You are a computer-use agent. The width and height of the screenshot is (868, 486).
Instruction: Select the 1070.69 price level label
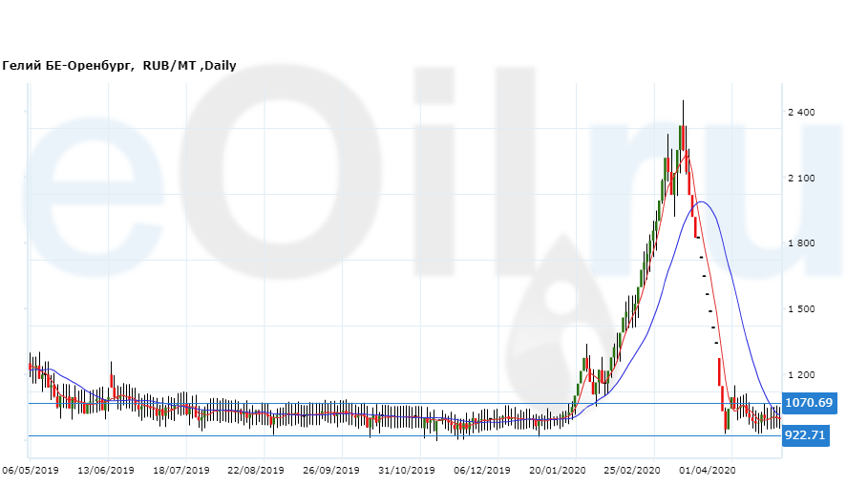[807, 403]
